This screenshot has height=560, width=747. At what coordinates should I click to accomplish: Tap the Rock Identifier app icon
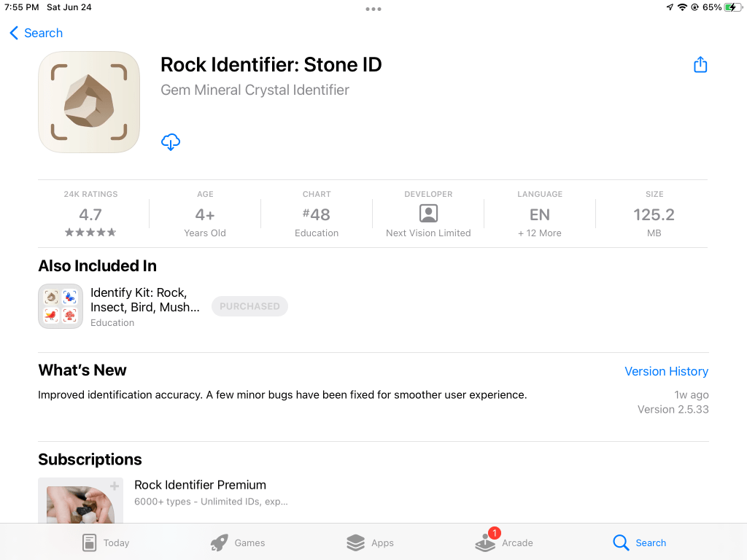point(89,102)
